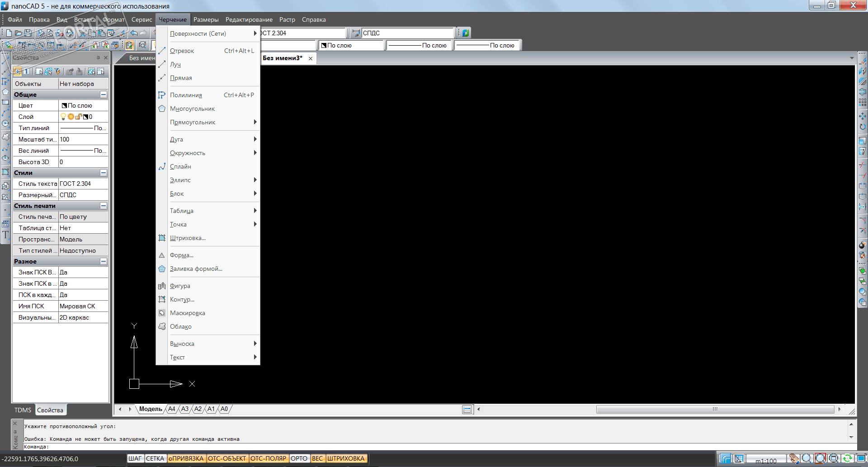
Task: Expand the Окружность submenu
Action: 208,153
